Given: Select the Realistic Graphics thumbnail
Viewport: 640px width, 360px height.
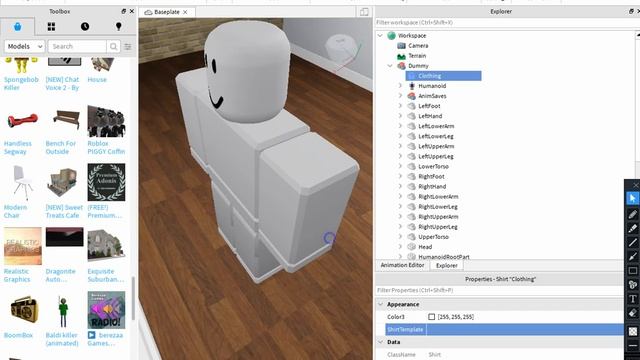Looking at the screenshot, I should [x=23, y=246].
